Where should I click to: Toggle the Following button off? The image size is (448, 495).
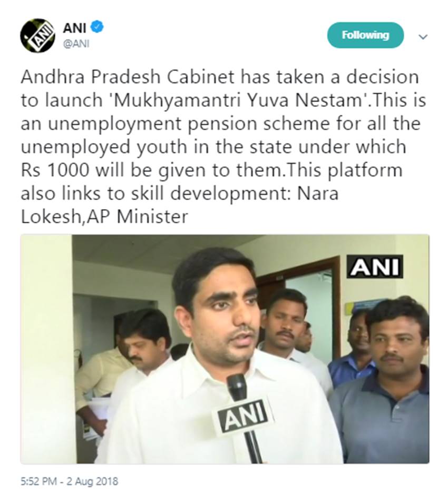pyautogui.click(x=365, y=35)
